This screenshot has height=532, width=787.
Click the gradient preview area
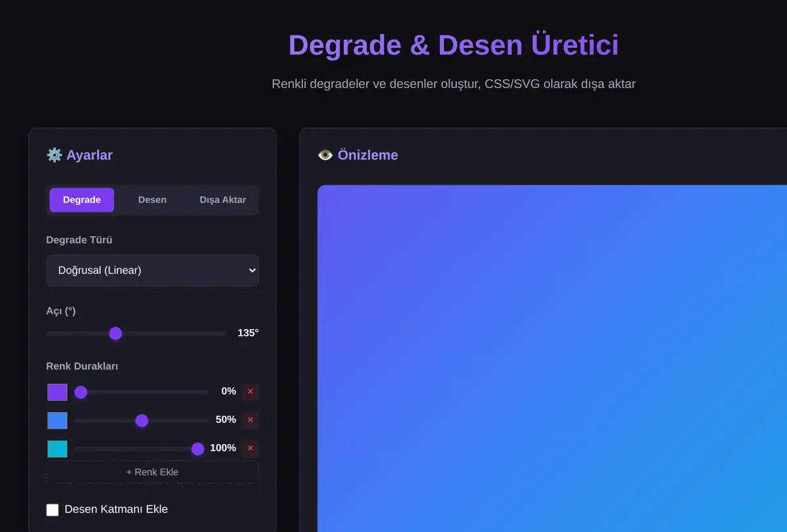[x=552, y=358]
